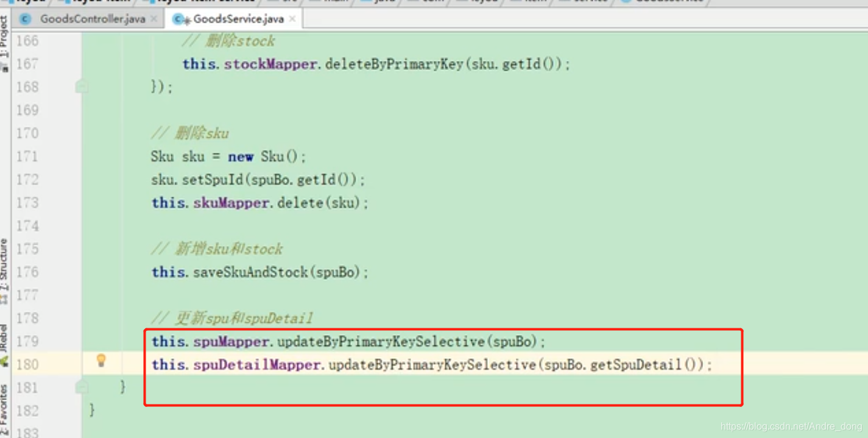868x438 pixels.
Task: Click 'stockMapper' on line 167
Action: pyautogui.click(x=270, y=65)
